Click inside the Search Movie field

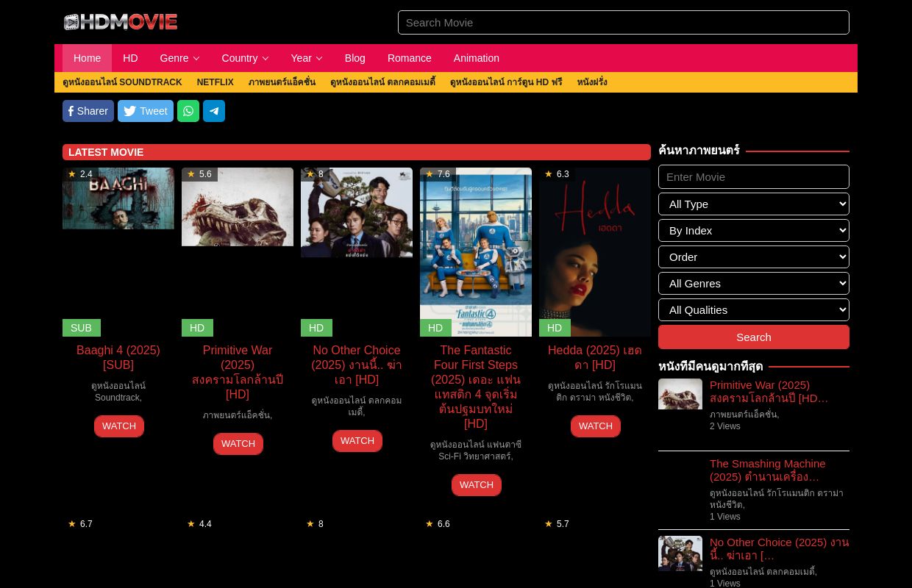[624, 22]
